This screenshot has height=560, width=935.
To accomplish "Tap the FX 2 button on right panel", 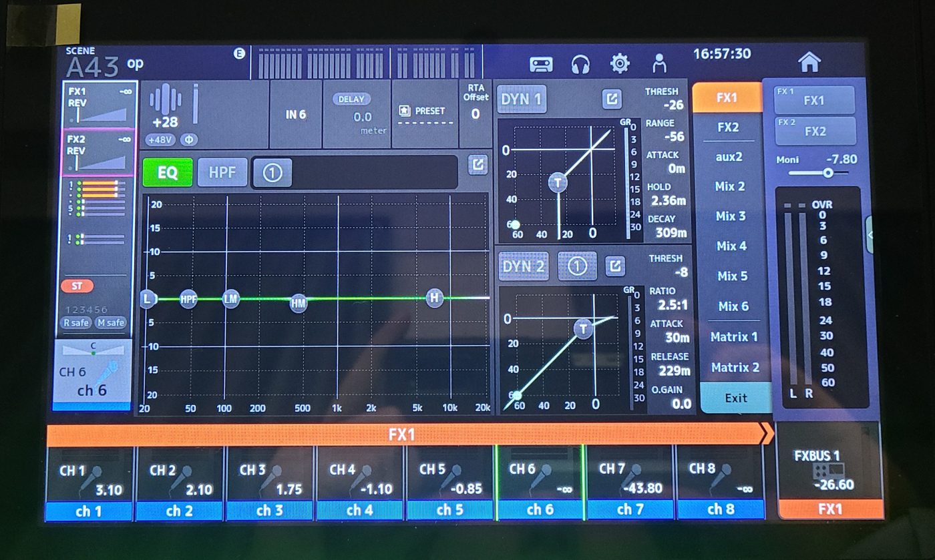I will (815, 131).
